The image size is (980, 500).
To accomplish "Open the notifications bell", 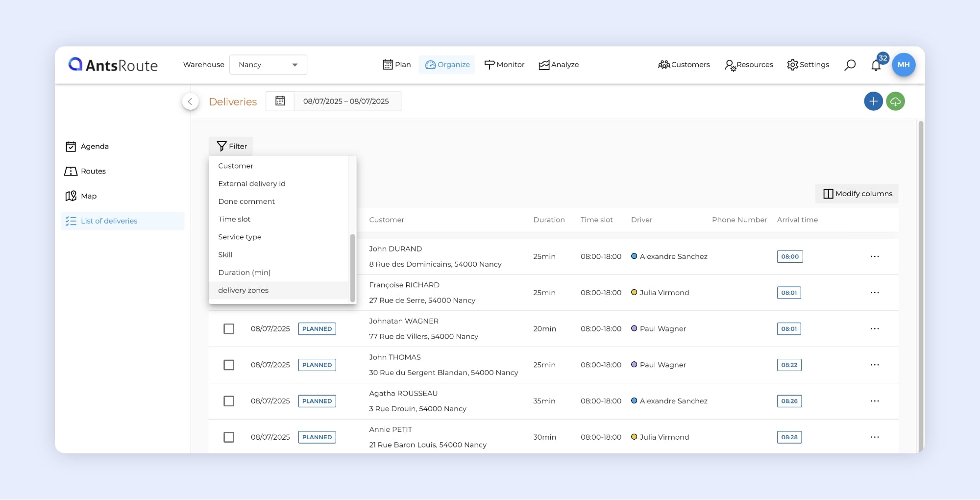I will [876, 65].
